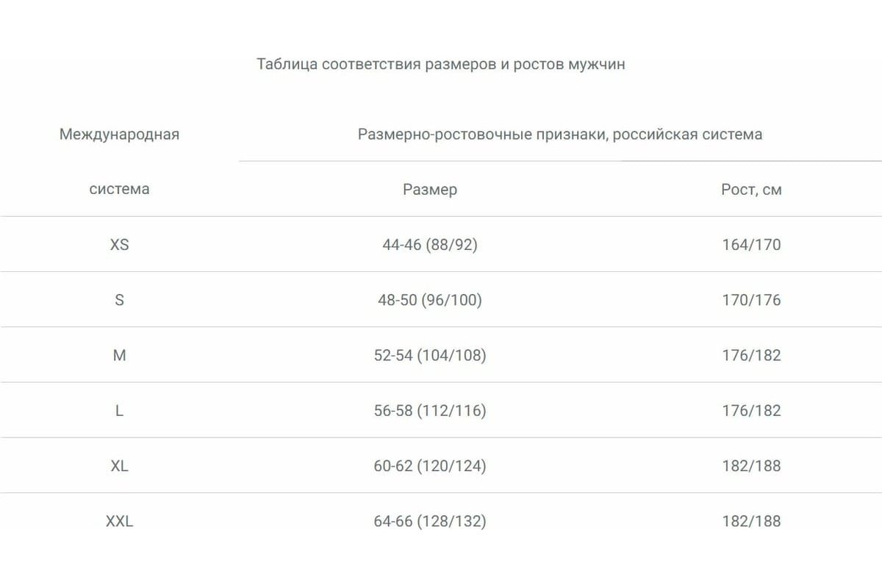Click the "Международная" column header
Screen dimensions: 882x588
point(119,135)
